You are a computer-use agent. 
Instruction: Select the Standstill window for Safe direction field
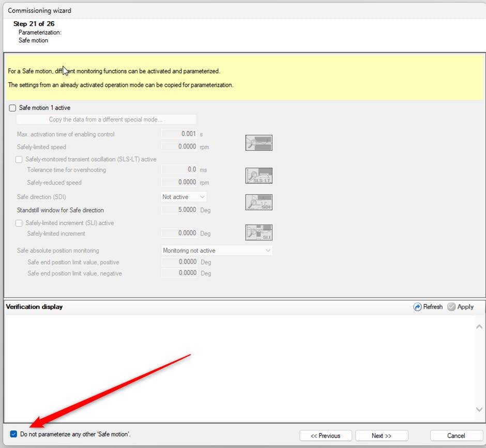click(x=179, y=210)
